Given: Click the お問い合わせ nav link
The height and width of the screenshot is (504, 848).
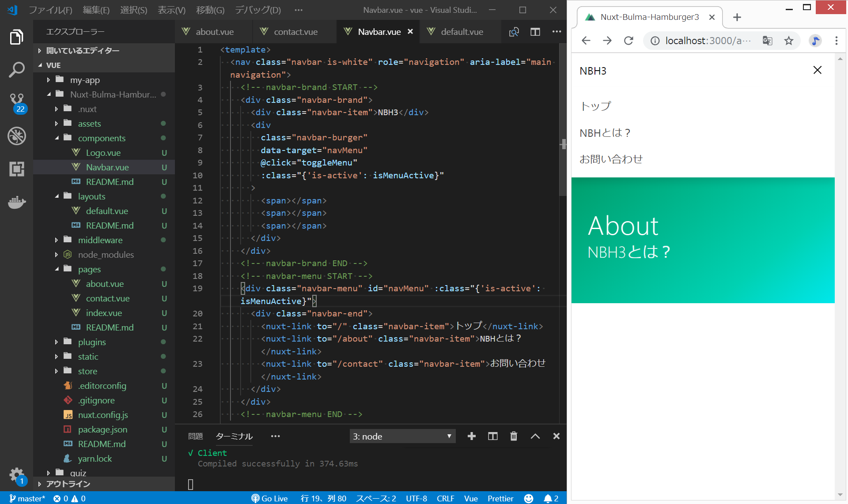Looking at the screenshot, I should click(x=611, y=159).
